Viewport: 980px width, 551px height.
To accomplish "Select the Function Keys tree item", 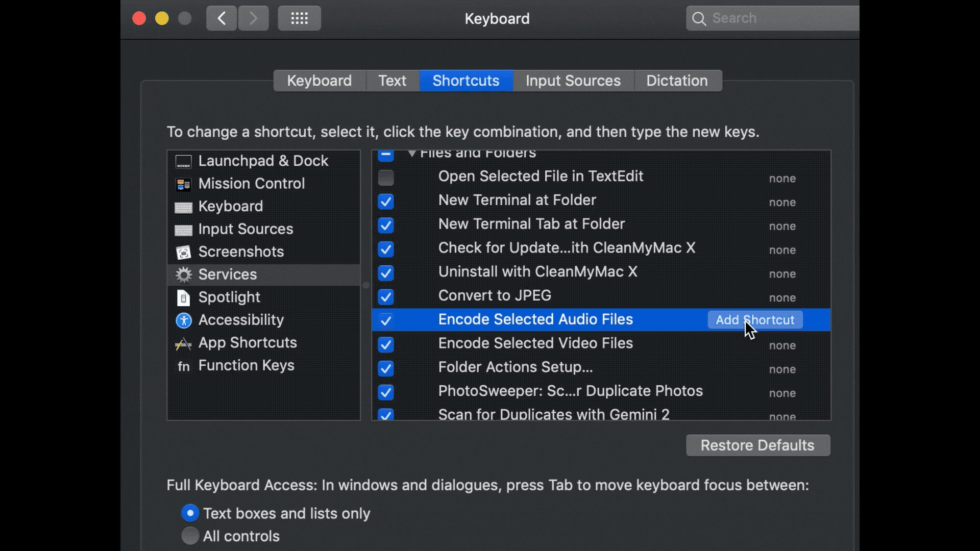I will (x=247, y=365).
